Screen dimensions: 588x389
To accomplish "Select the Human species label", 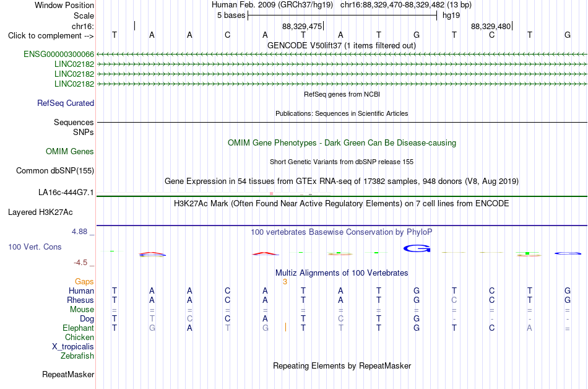I will tap(81, 291).
